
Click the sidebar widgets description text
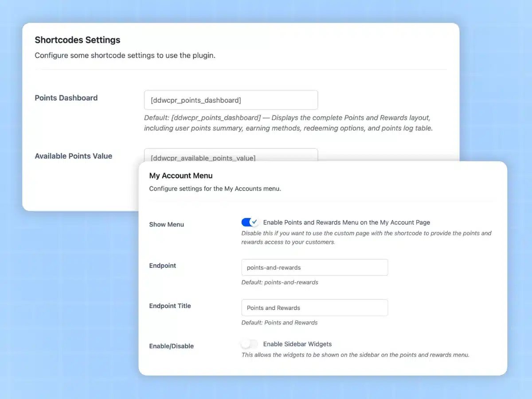355,355
